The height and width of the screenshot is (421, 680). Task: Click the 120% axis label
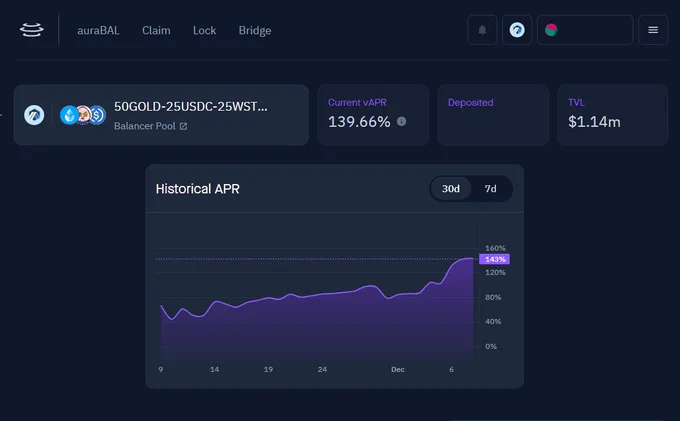pyautogui.click(x=495, y=272)
